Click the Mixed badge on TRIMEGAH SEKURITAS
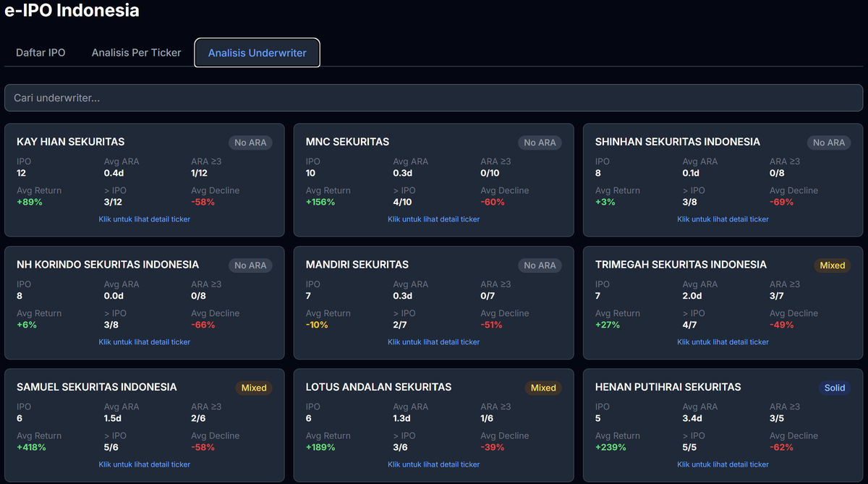This screenshot has width=868, height=484. pyautogui.click(x=833, y=266)
